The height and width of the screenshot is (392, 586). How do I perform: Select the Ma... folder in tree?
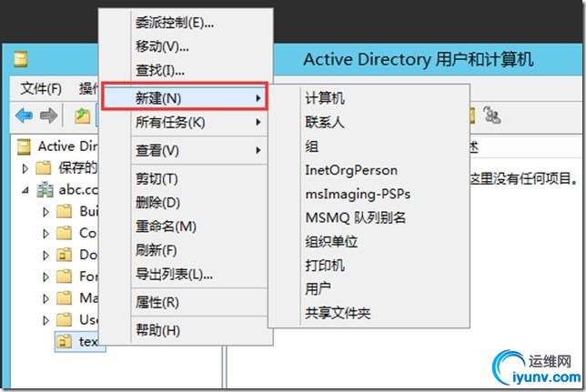[x=76, y=298]
